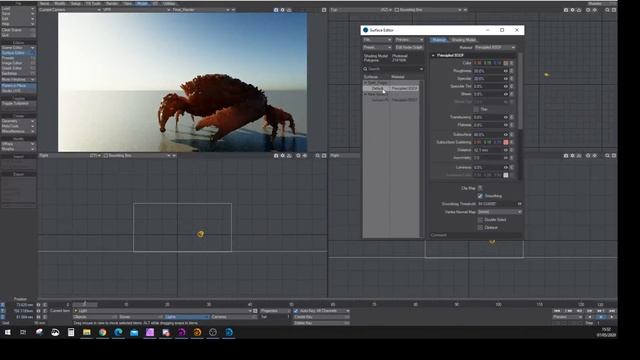This screenshot has width=640, height=360.
Task: Click the Create Key button
Action: point(321,317)
